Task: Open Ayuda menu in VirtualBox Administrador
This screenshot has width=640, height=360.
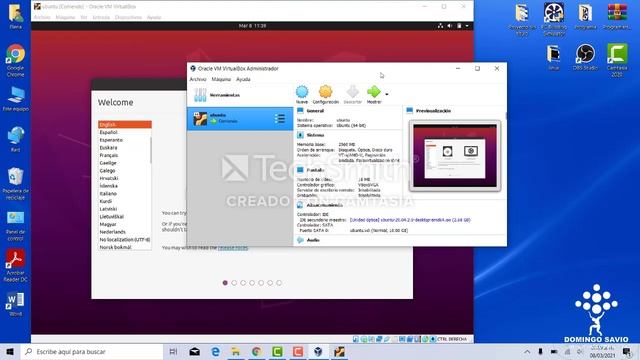Action: [243, 79]
